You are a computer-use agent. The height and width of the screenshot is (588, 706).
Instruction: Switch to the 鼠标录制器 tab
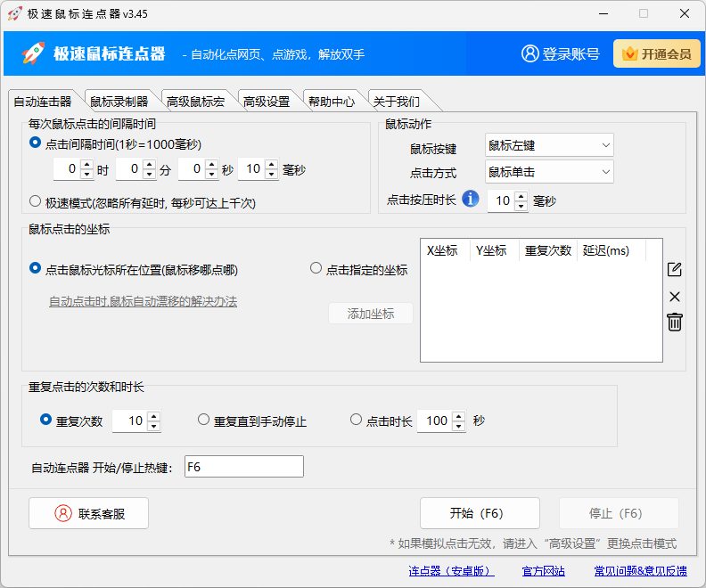coord(119,102)
